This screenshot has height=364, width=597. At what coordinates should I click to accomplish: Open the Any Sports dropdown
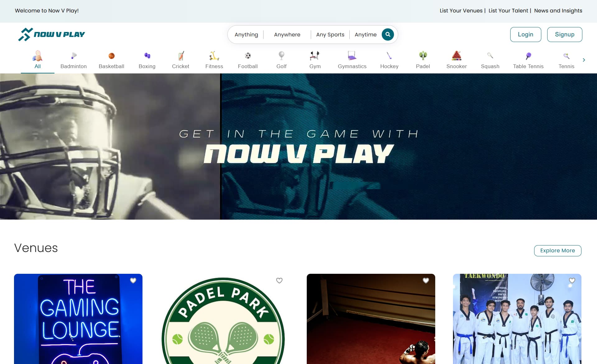click(330, 34)
